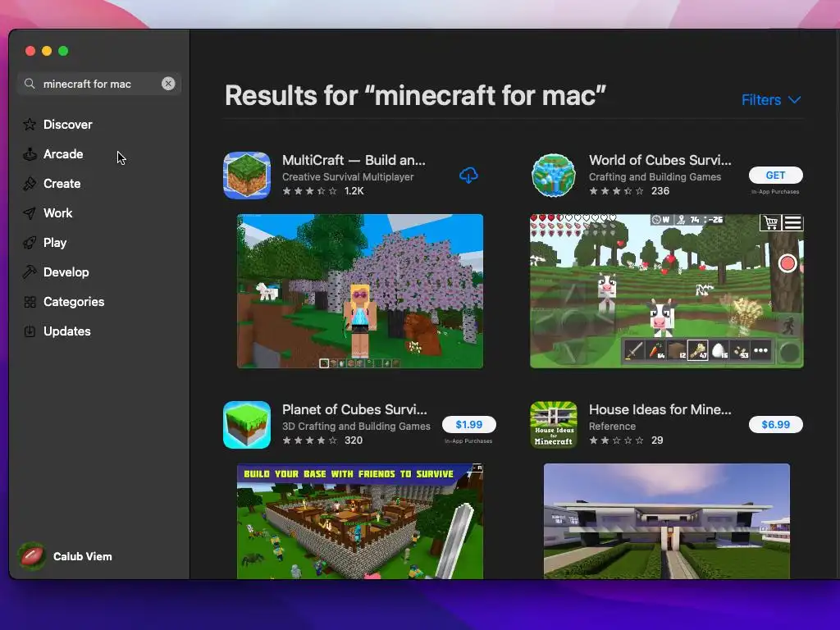
Task: Click the Work paper plane icon
Action: pos(30,213)
